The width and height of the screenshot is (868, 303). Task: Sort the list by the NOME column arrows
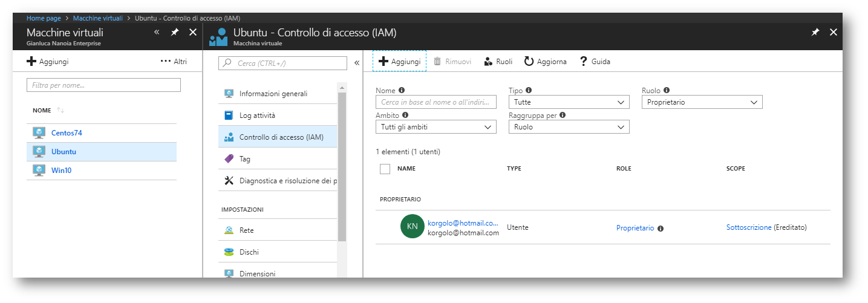coord(60,110)
